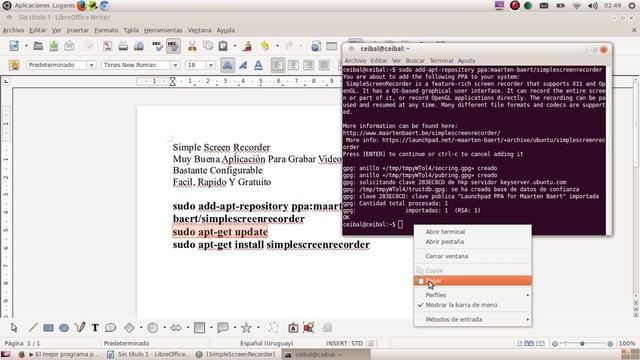This screenshot has width=640, height=360.
Task: Select the Freeform line tool
Action: [x=80, y=327]
